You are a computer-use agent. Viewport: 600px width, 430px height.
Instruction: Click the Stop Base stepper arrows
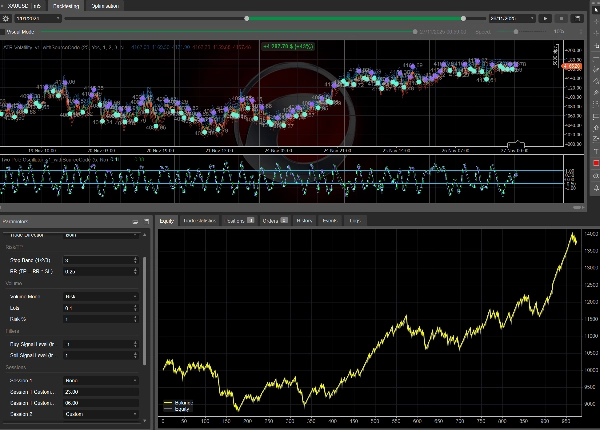coord(135,260)
